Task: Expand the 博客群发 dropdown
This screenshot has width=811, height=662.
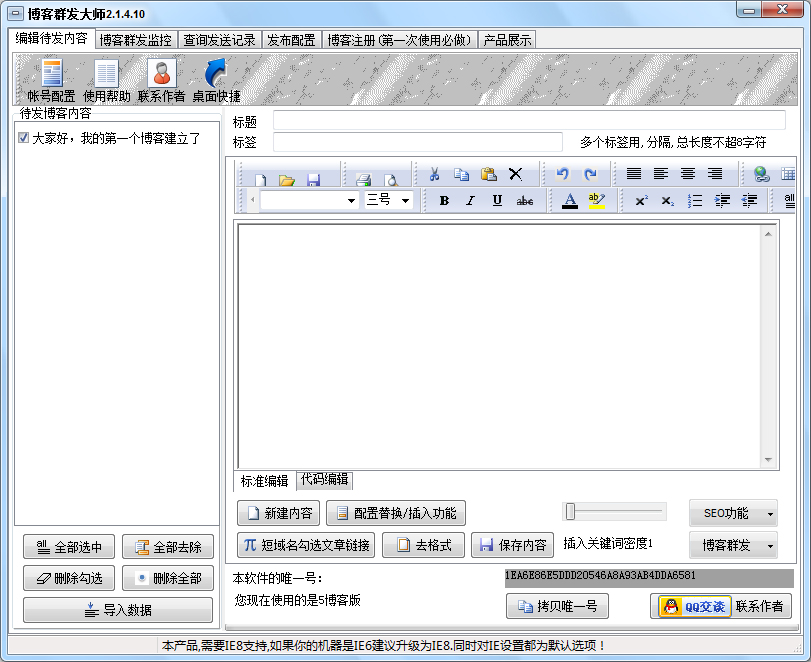Action: (733, 545)
